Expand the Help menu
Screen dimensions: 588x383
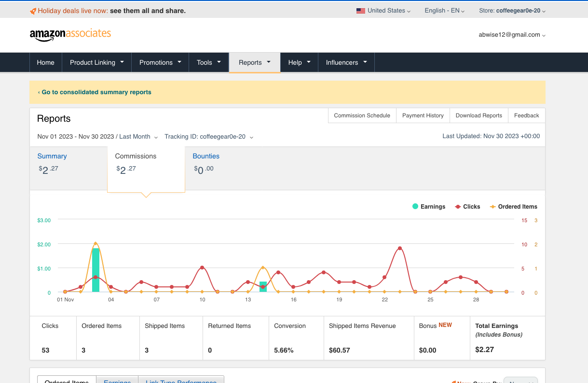pyautogui.click(x=300, y=62)
